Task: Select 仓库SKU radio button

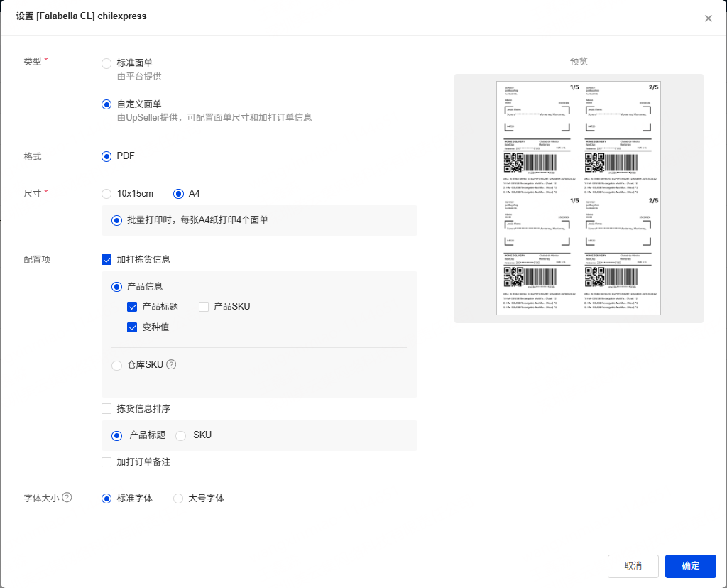Action: [116, 365]
